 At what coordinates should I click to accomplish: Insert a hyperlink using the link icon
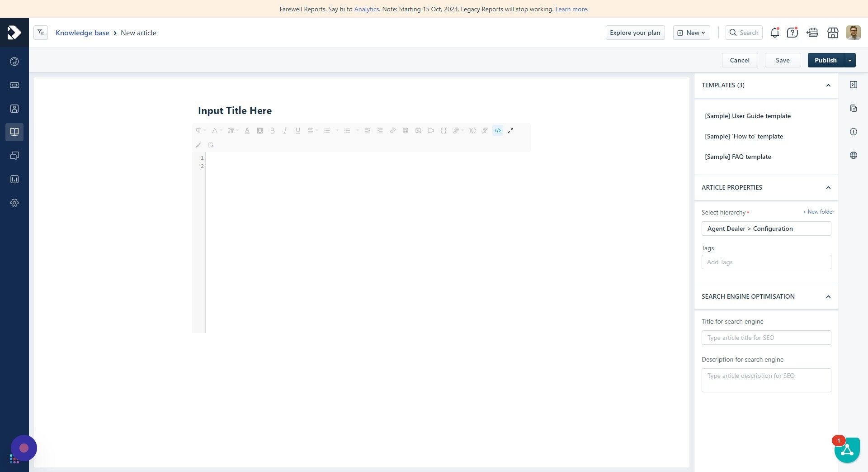[x=393, y=130]
